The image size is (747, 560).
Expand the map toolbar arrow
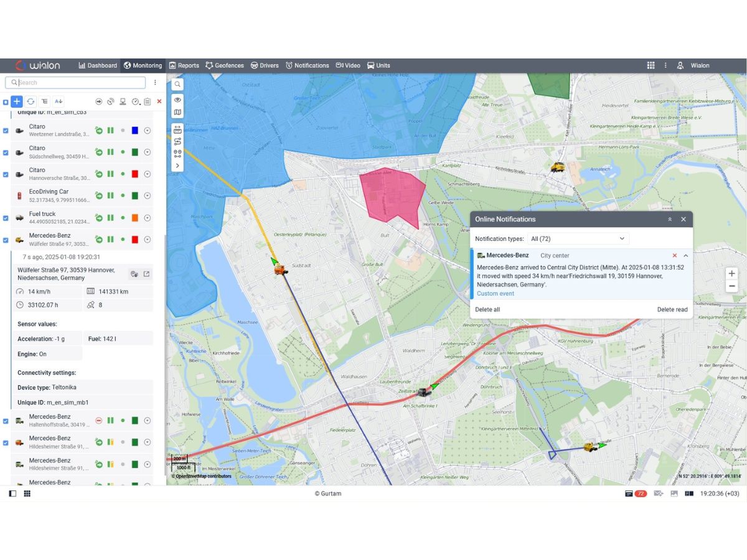177,166
